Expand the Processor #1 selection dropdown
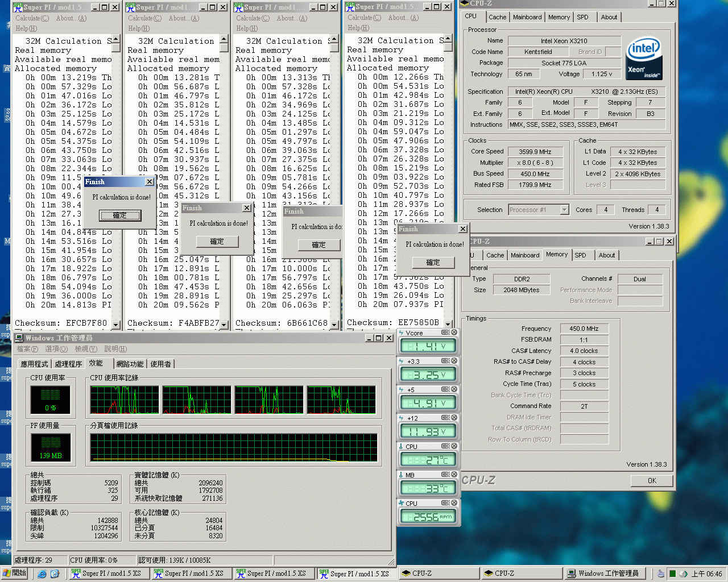This screenshot has width=728, height=582. [x=564, y=210]
